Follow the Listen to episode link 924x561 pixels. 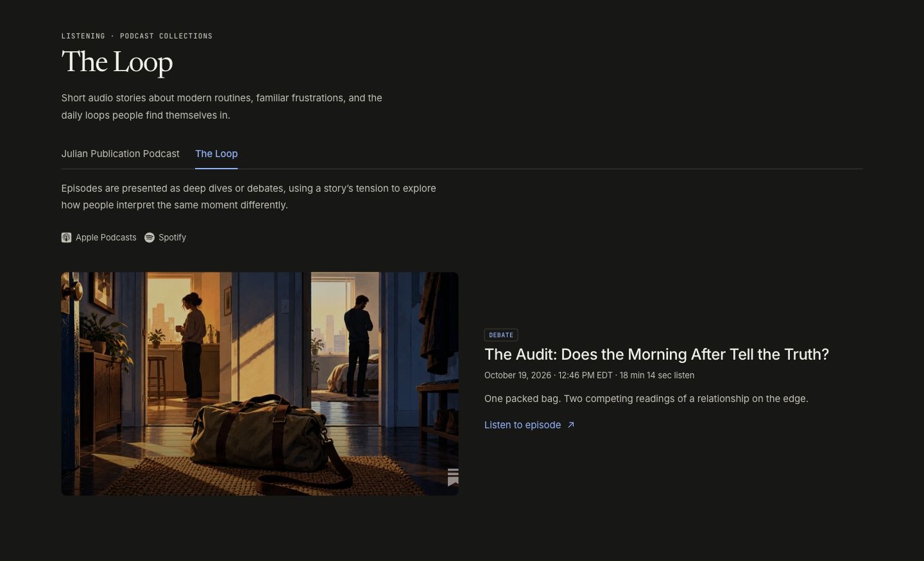click(x=529, y=425)
